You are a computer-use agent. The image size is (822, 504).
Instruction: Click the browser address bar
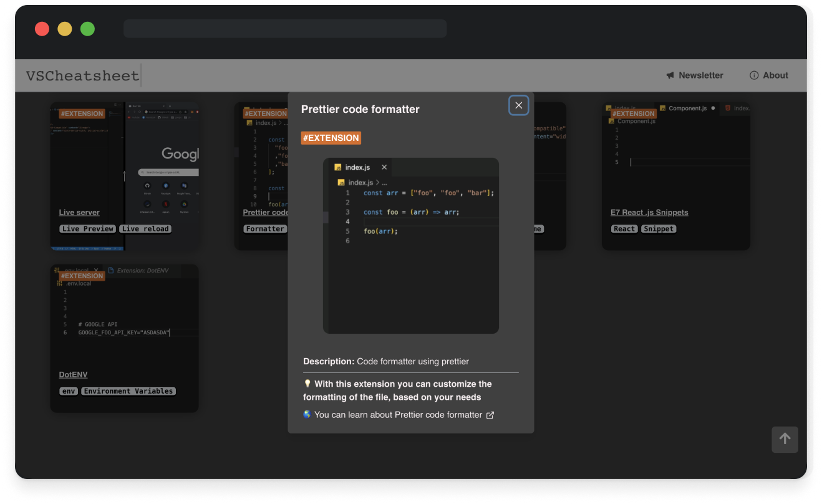(285, 29)
